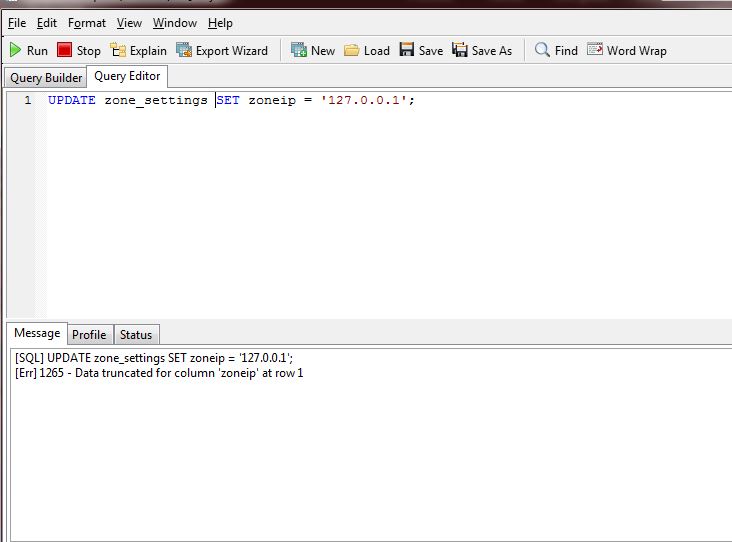732x542 pixels.
Task: Open the Export Wizard icon
Action: (x=184, y=50)
